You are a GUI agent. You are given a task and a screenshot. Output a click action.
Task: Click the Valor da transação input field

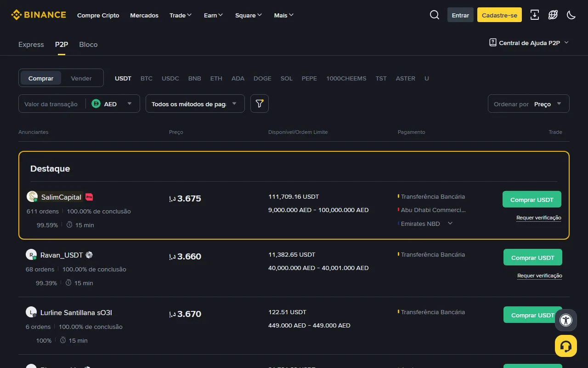pos(51,104)
